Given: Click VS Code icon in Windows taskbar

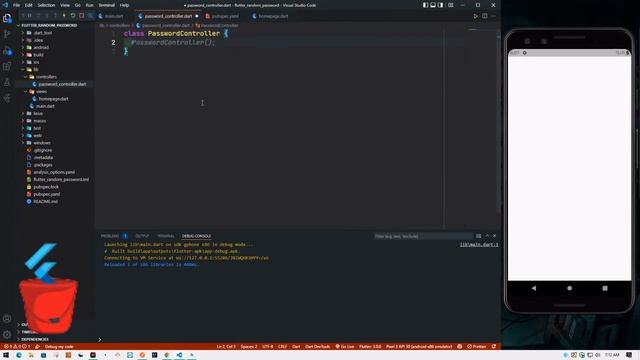Looking at the screenshot, I should click(x=179, y=355).
